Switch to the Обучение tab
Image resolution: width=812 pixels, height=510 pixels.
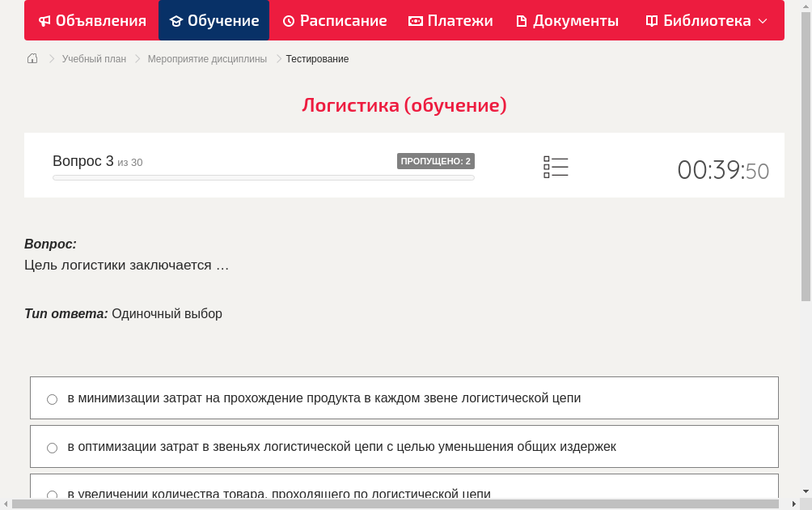pos(214,20)
